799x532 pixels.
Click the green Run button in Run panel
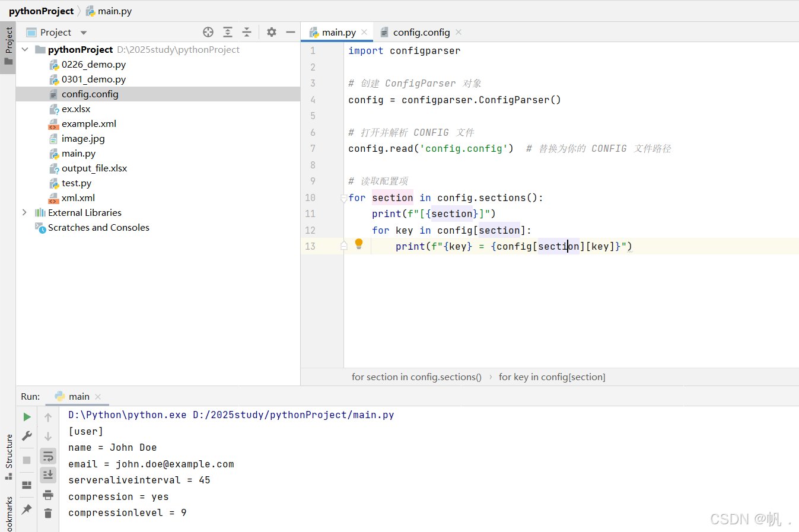(27, 417)
